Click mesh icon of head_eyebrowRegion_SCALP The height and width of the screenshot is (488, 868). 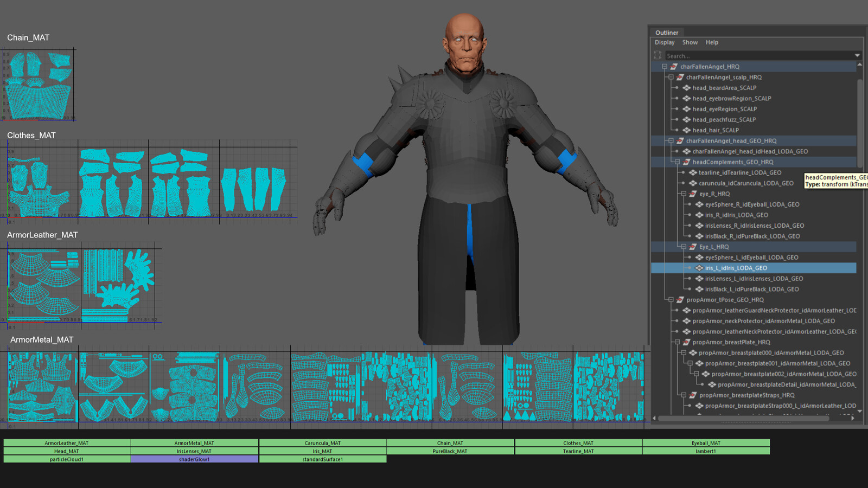pyautogui.click(x=686, y=99)
